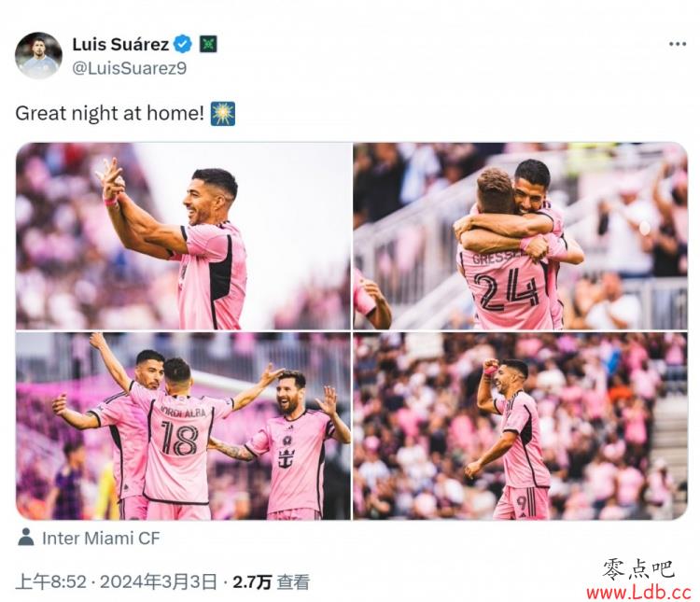Open the 2.7万 查看 view count

[x=271, y=581]
